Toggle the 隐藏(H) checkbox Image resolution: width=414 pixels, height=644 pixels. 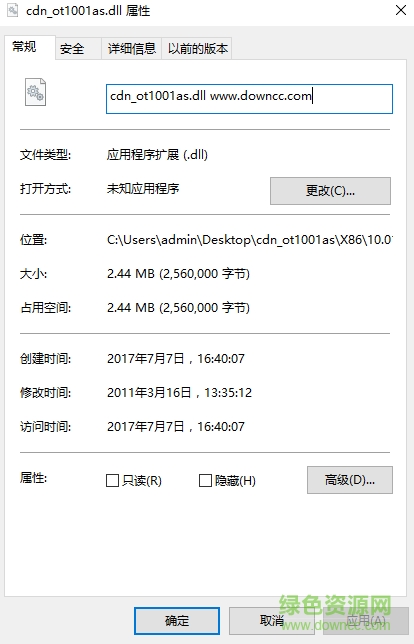coord(205,480)
